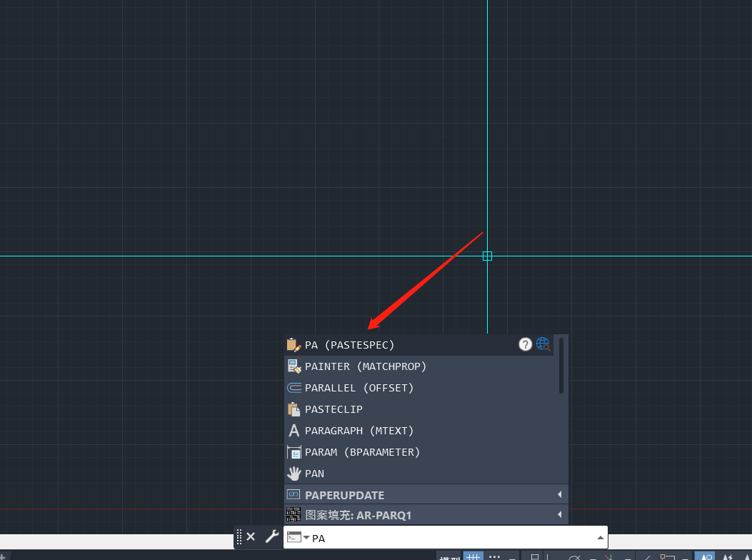
Task: Click the PAINTER match properties icon
Action: click(294, 366)
